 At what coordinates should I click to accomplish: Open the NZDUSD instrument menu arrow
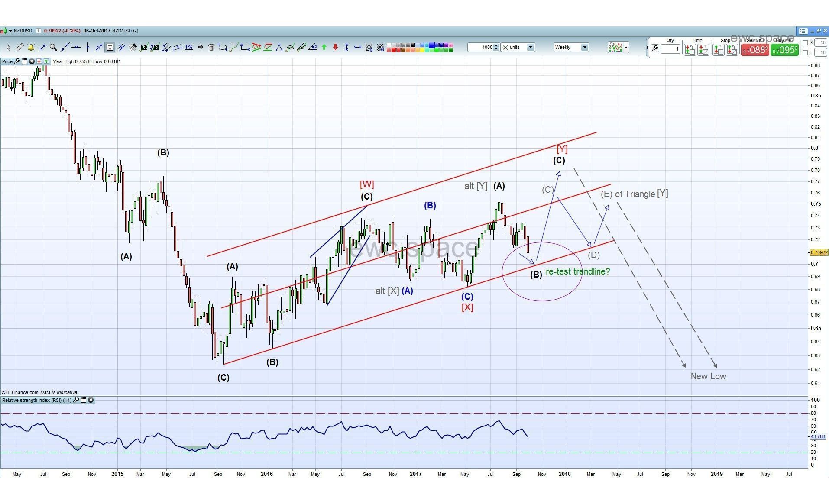coord(10,31)
